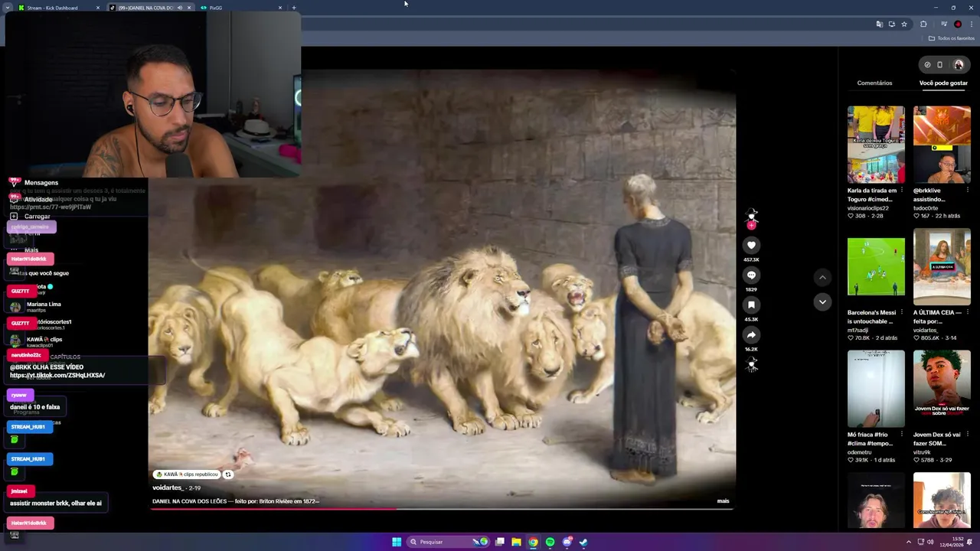Open the m17sadij author link
Viewport: 980px width, 551px height.
click(857, 330)
